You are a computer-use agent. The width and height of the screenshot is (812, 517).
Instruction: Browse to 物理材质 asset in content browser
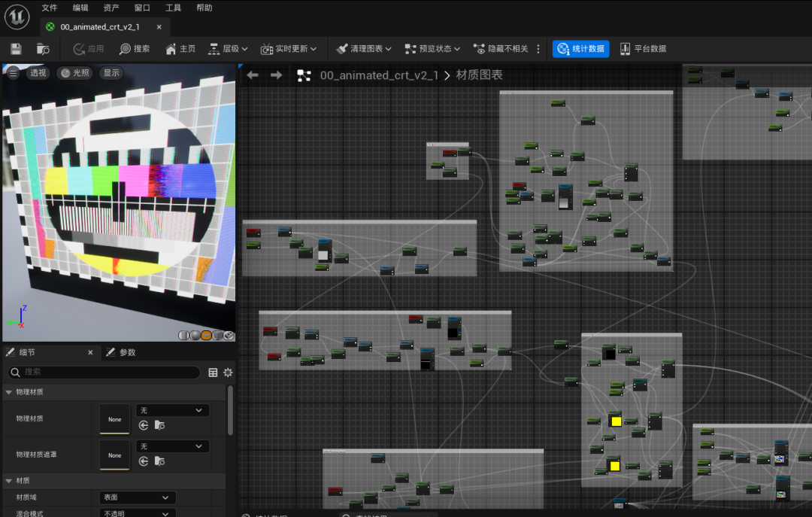click(x=159, y=425)
